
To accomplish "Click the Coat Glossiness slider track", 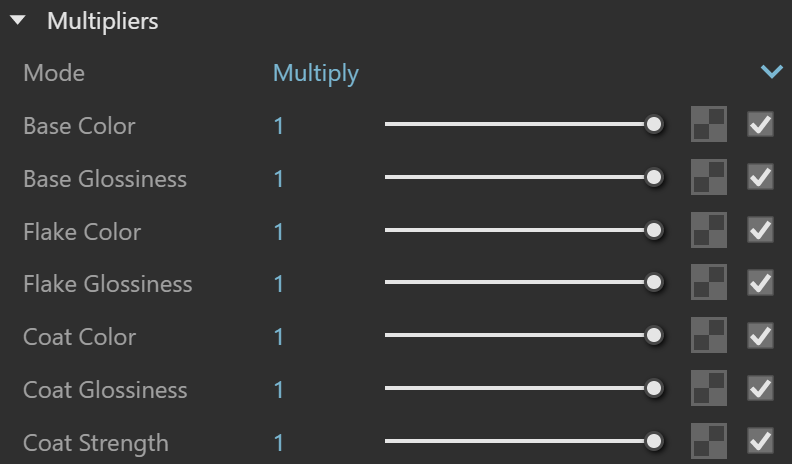I will (x=515, y=388).
